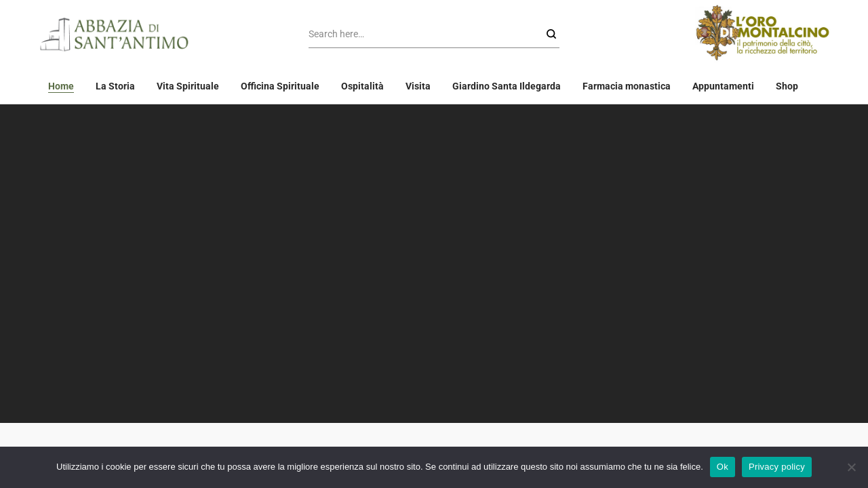
Task: Go to the Home menu item
Action: tap(61, 86)
